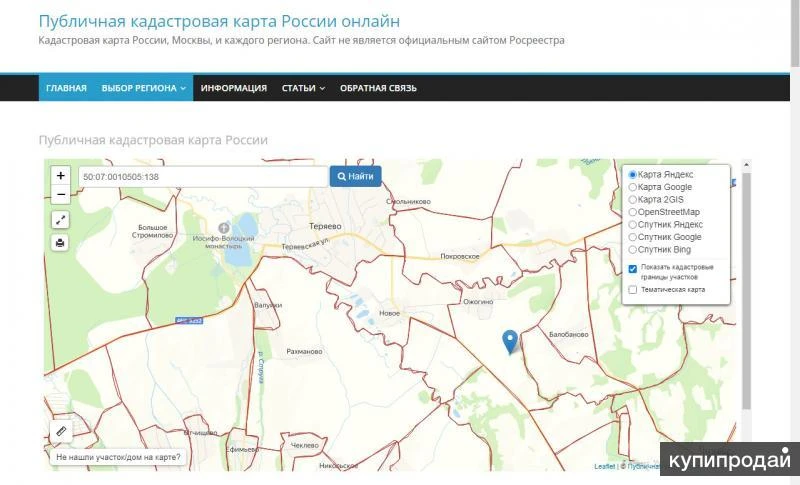Viewport: 800px width, 485px height.
Task: Click the blue location marker pin
Action: point(510,342)
